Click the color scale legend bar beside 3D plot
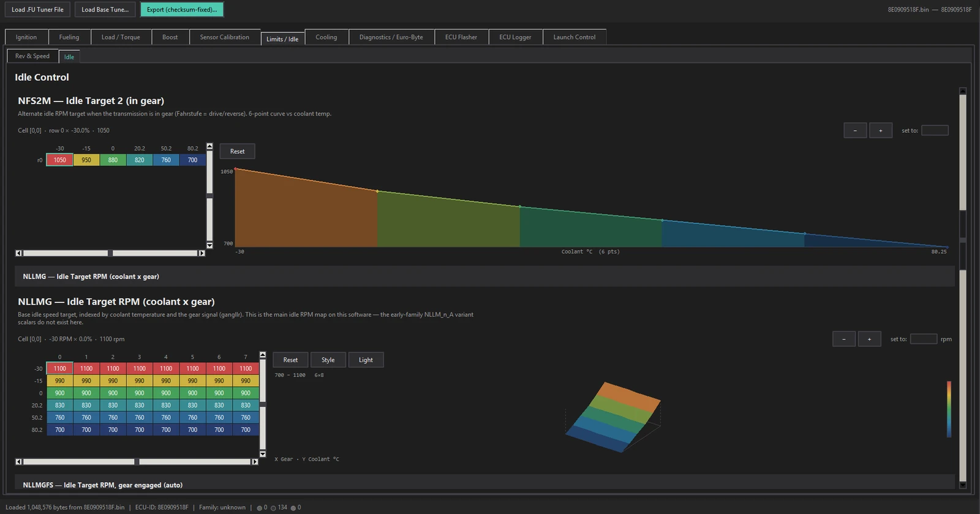Viewport: 980px width, 514px height. (x=949, y=409)
